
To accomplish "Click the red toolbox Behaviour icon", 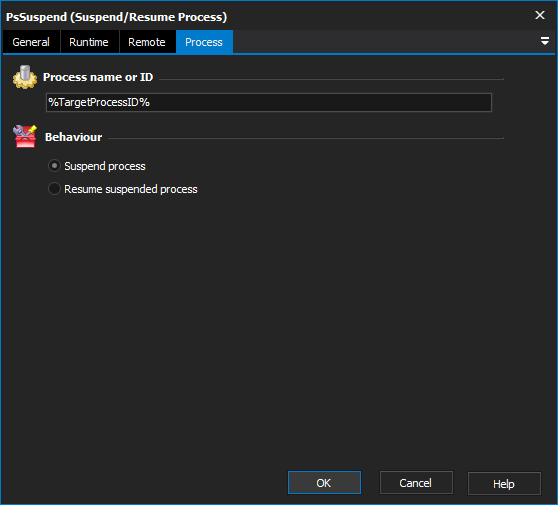I will [x=25, y=136].
